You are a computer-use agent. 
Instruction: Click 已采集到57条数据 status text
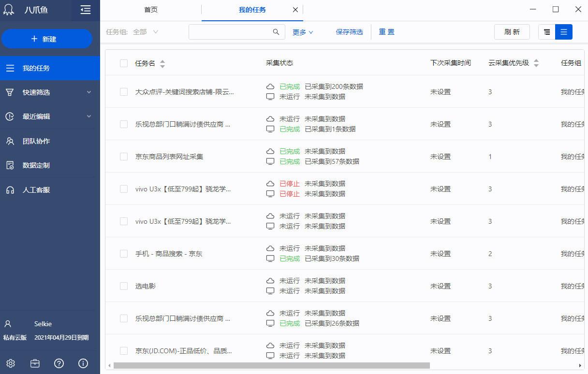click(x=332, y=161)
